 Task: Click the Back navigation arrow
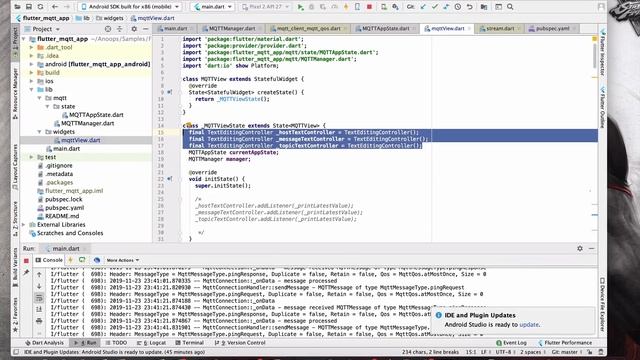click(x=55, y=7)
